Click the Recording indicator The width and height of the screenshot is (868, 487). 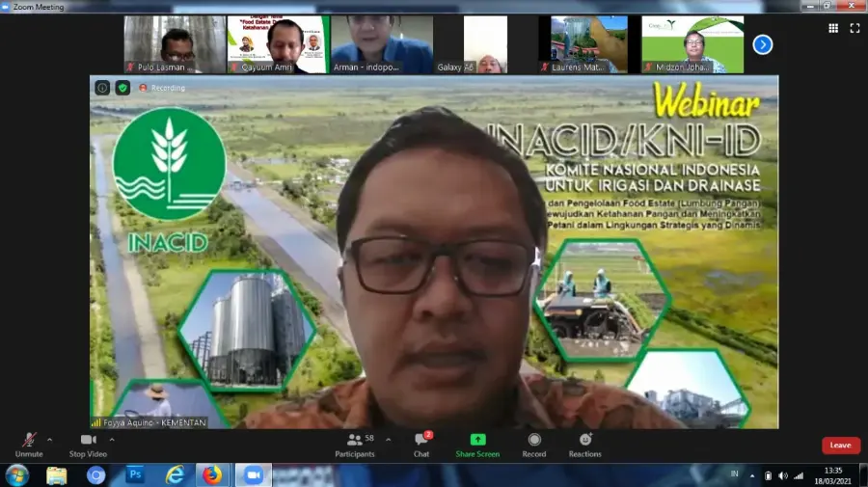pos(162,88)
